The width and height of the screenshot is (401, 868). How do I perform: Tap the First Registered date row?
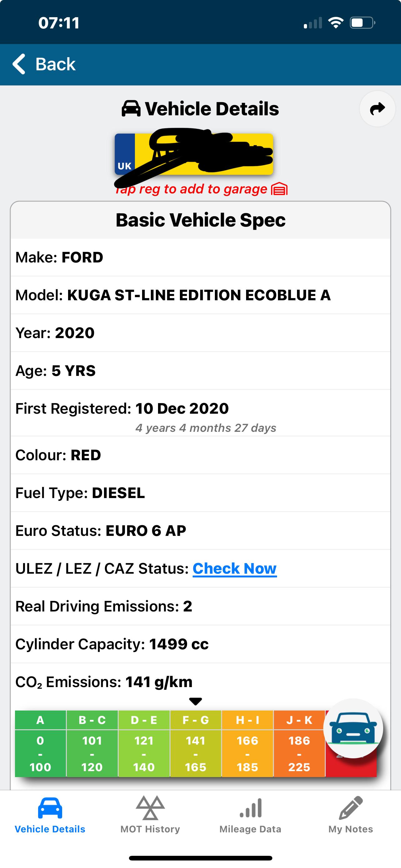click(200, 413)
